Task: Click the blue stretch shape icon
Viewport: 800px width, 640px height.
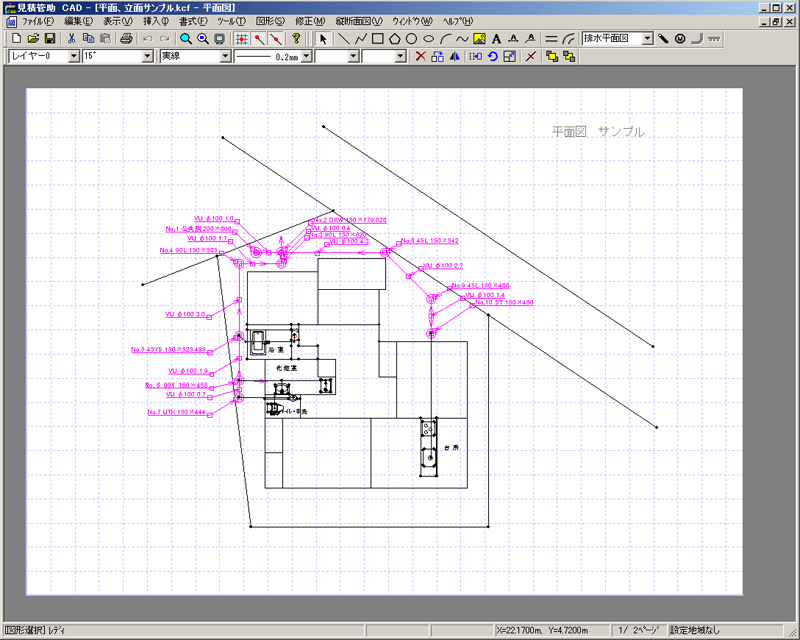Action: pos(476,56)
